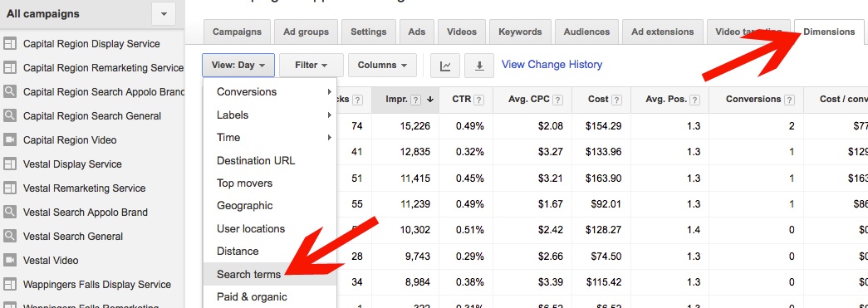Click search icon beside Vestal Search Appolo Brand

9,213
